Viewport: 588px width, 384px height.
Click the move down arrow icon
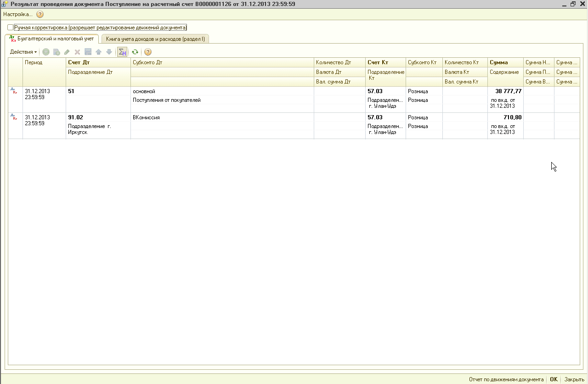pos(109,52)
